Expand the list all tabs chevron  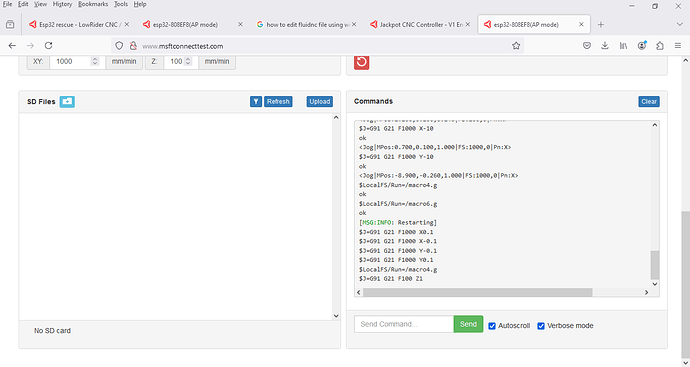tap(679, 25)
